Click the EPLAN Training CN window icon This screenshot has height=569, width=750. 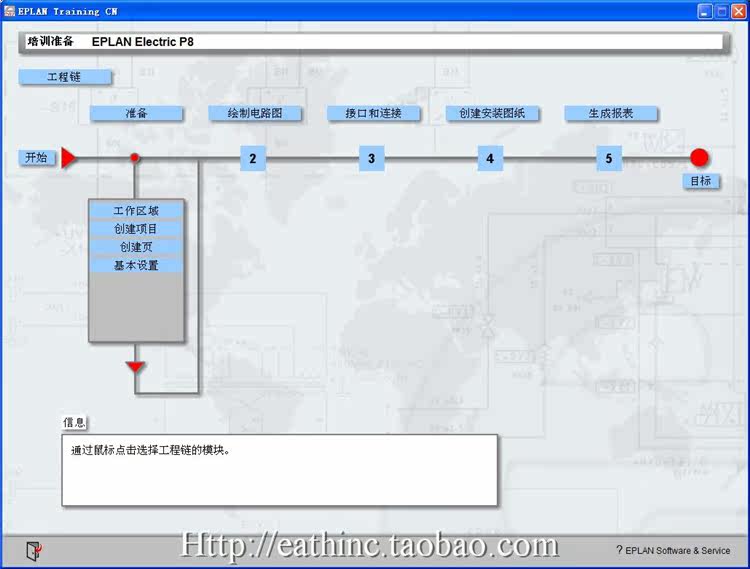click(10, 11)
